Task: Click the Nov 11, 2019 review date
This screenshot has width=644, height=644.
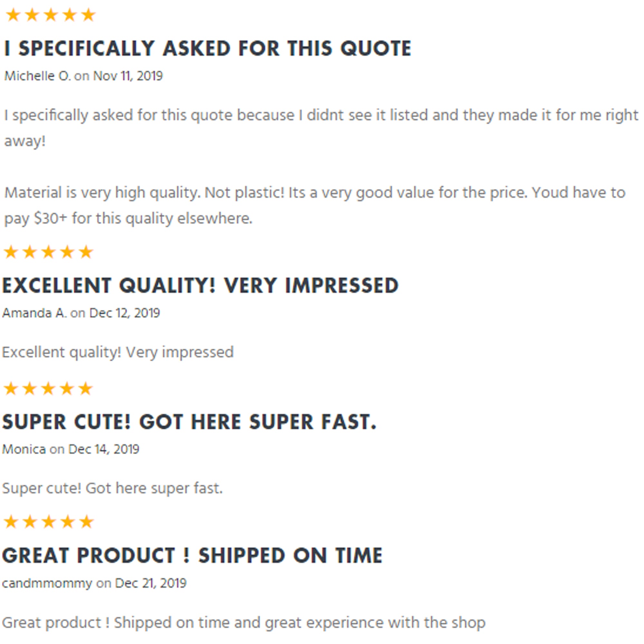Action: (128, 76)
